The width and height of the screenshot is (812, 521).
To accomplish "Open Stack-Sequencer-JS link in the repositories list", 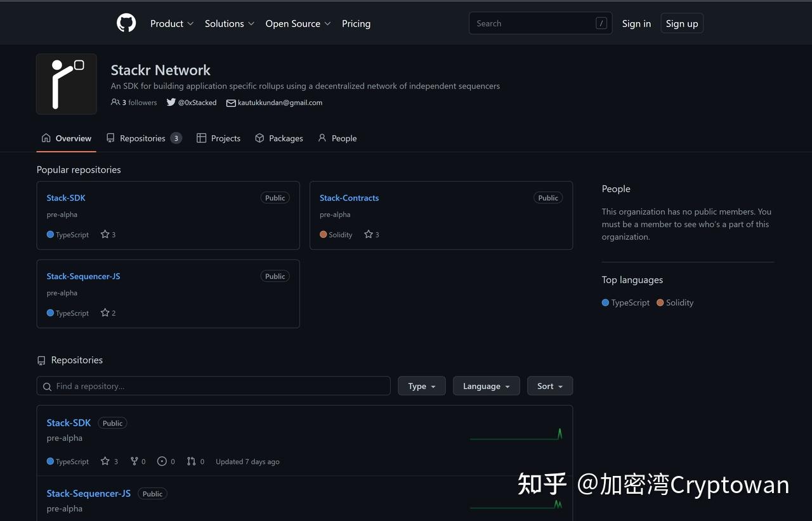I will click(x=89, y=494).
